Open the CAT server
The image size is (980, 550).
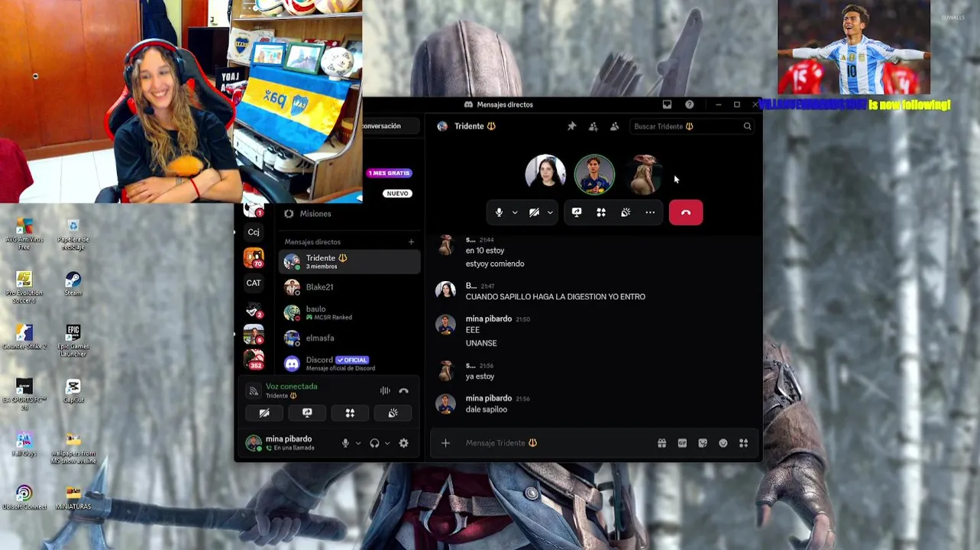coord(254,283)
